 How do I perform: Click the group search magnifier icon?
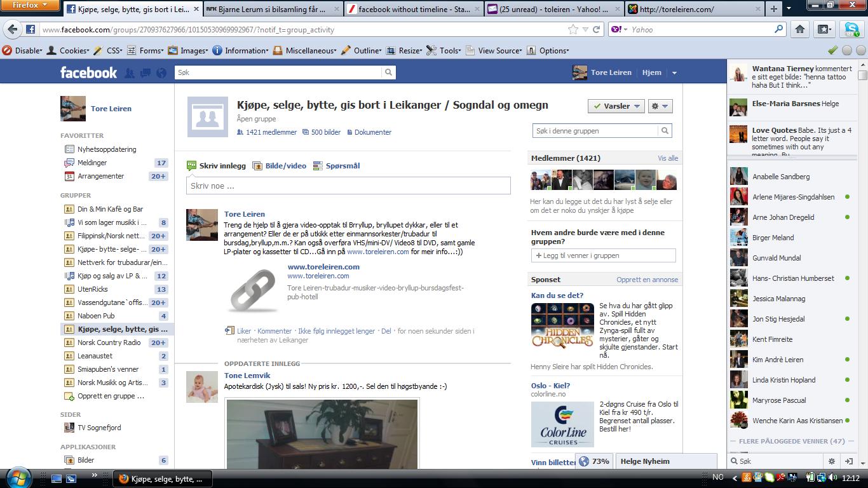pyautogui.click(x=665, y=131)
